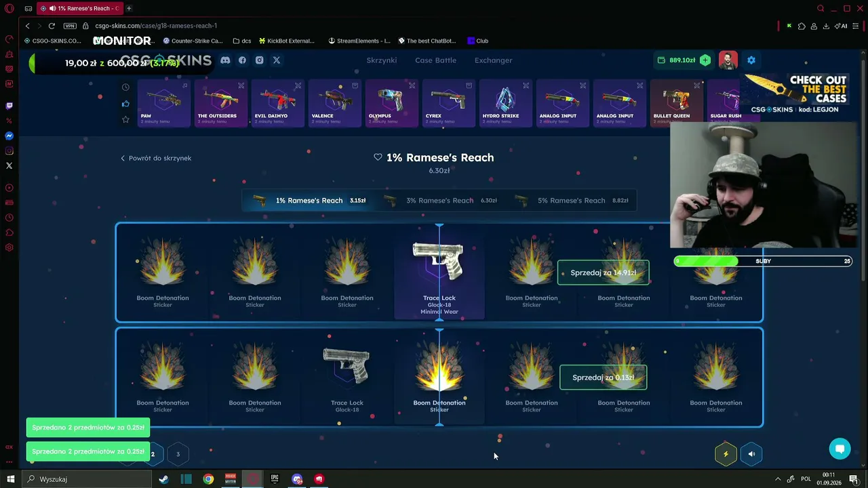Click the Windows Start button
Screen dimensions: 868x488
tap(10, 479)
